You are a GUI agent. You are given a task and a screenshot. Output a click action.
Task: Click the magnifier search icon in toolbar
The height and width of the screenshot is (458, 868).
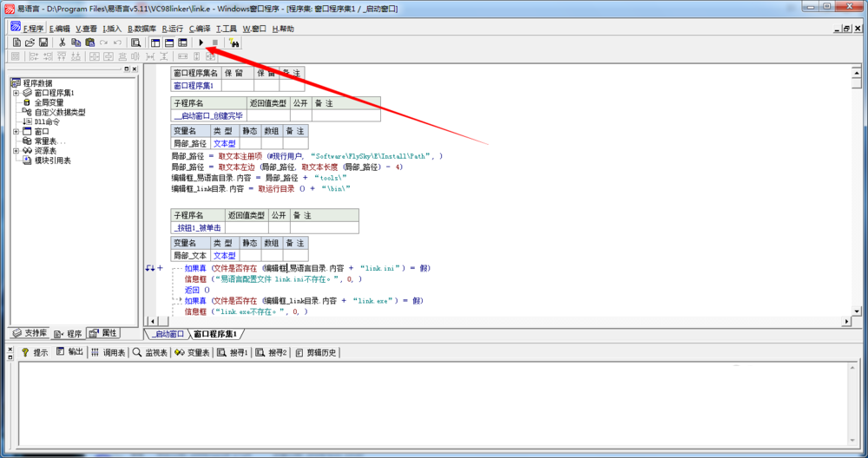point(135,43)
